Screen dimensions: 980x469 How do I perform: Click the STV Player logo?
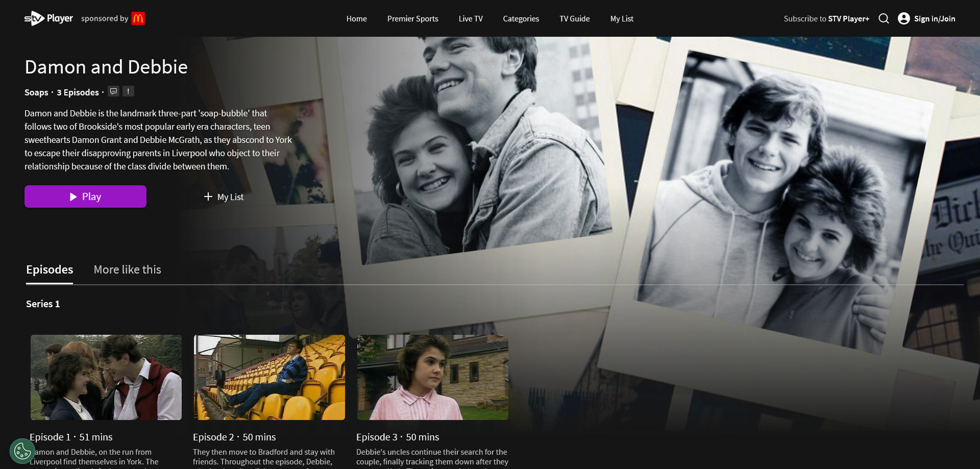(48, 18)
